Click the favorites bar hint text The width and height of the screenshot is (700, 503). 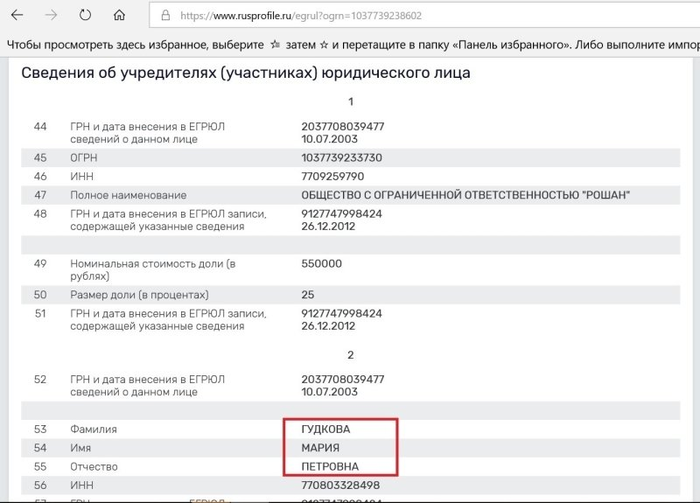click(350, 45)
